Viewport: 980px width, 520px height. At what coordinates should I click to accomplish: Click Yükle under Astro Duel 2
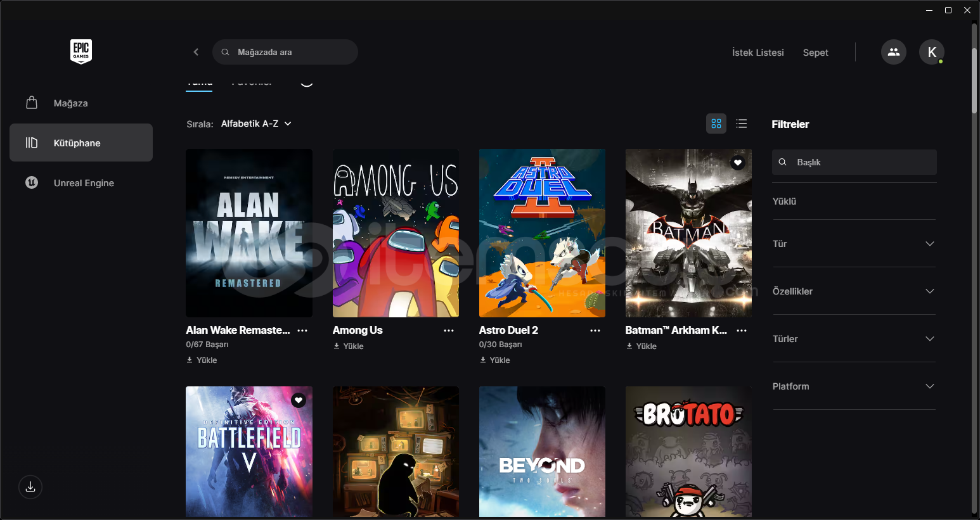pyautogui.click(x=495, y=360)
